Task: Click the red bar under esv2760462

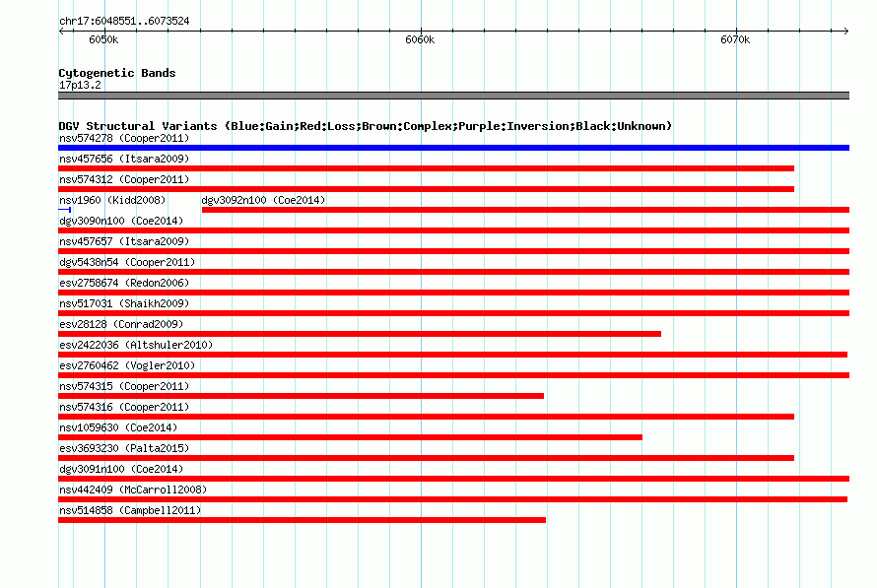Action: (453, 375)
